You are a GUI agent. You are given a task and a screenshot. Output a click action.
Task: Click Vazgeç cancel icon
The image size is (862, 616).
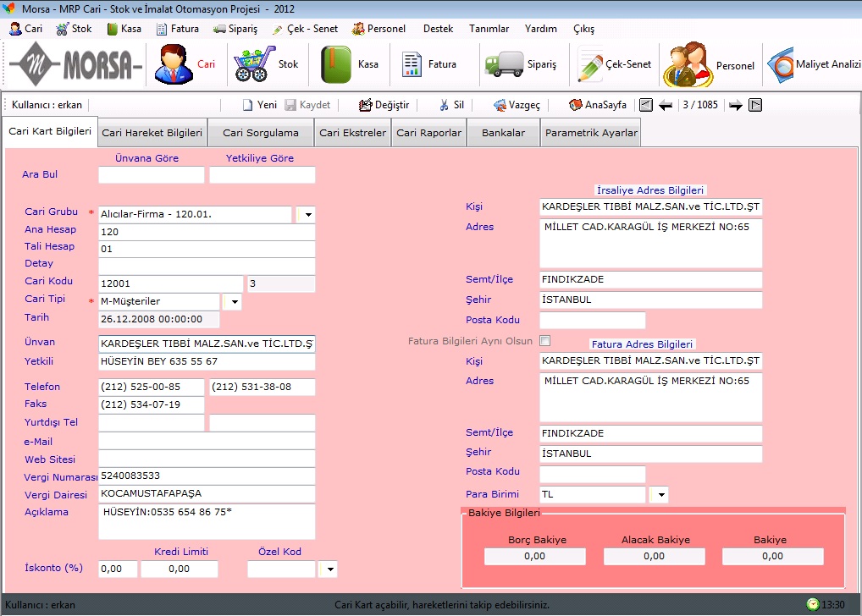click(500, 105)
